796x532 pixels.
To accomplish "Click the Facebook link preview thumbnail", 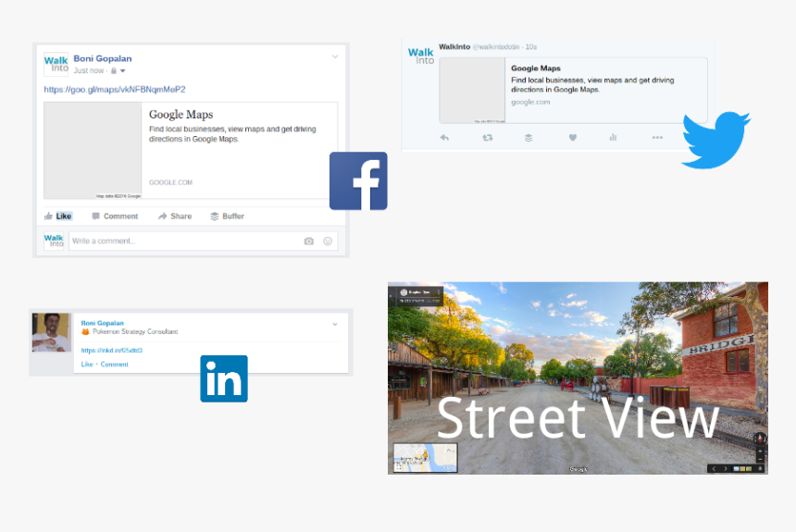I will tap(93, 151).
